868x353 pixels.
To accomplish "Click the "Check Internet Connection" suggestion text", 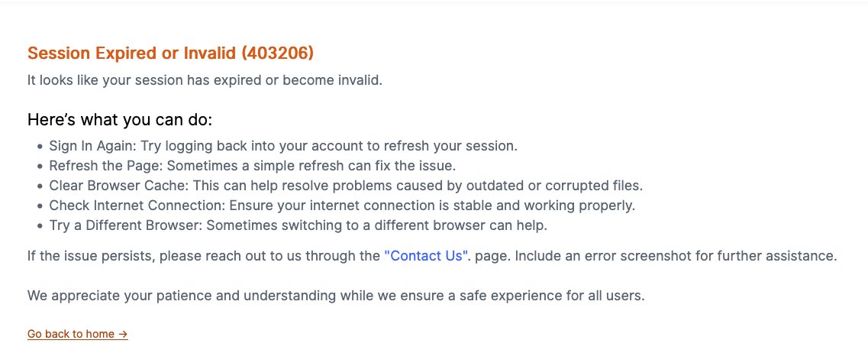I will tap(133, 206).
